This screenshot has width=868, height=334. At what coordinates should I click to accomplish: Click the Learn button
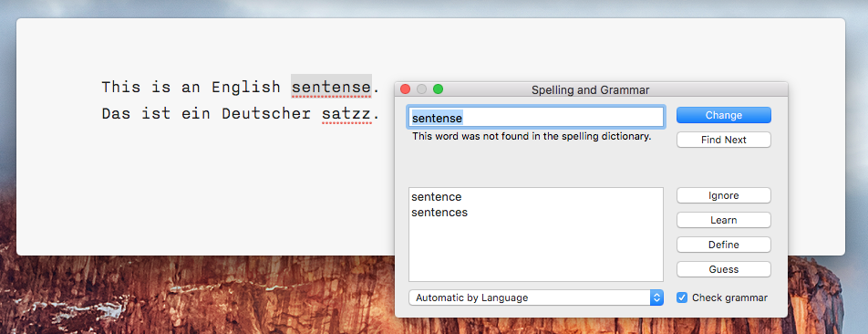pos(724,220)
